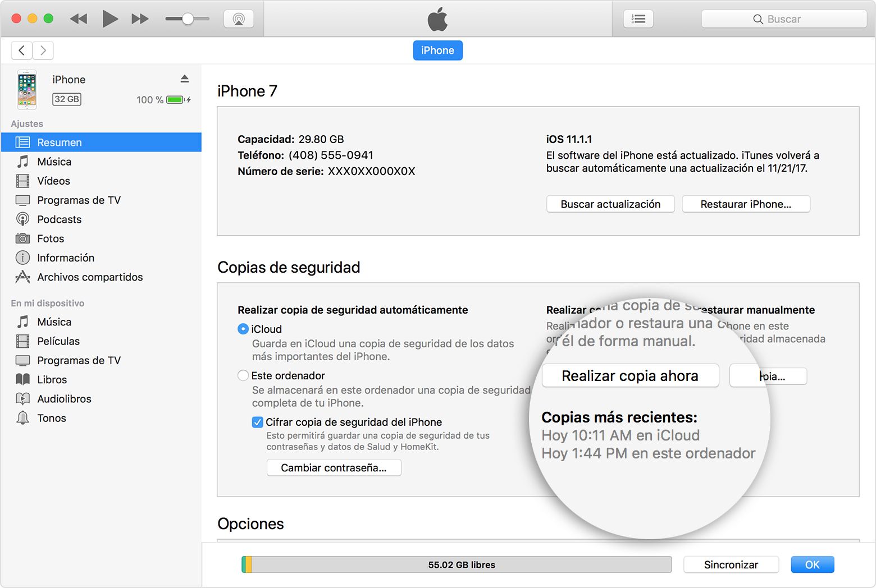Click the Capacidad 29.80 GB value
The height and width of the screenshot is (588, 876).
click(x=321, y=139)
